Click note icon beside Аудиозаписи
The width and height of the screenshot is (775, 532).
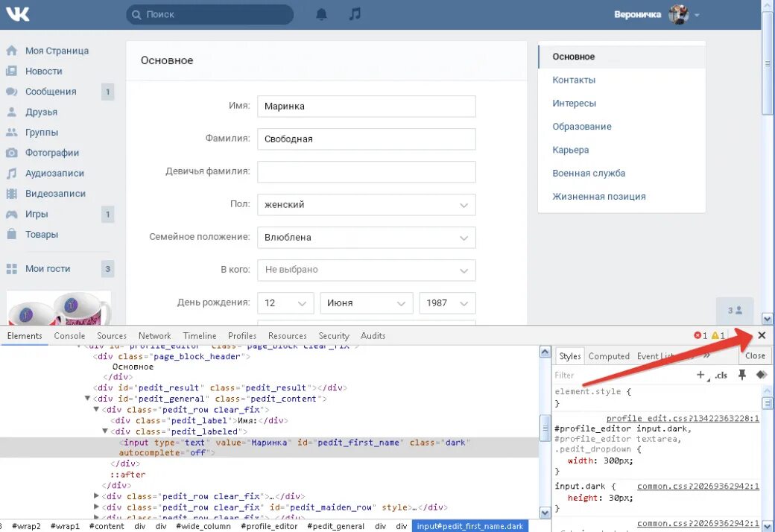click(x=12, y=173)
